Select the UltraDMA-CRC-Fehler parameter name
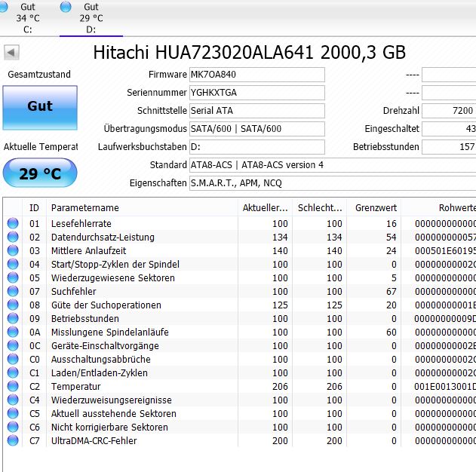 (x=94, y=441)
